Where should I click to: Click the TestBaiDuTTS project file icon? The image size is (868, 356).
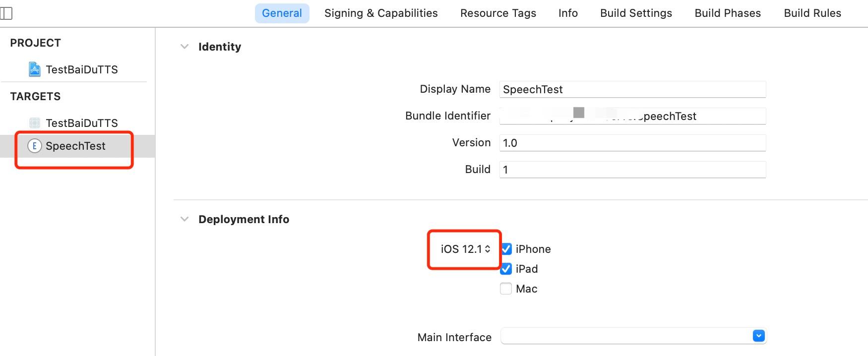[x=34, y=69]
